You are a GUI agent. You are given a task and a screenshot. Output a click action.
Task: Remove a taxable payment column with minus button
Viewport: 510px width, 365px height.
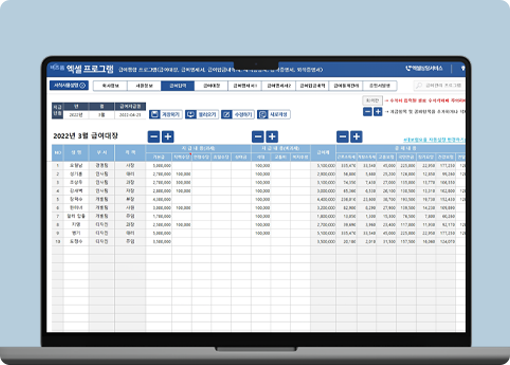coord(154,137)
